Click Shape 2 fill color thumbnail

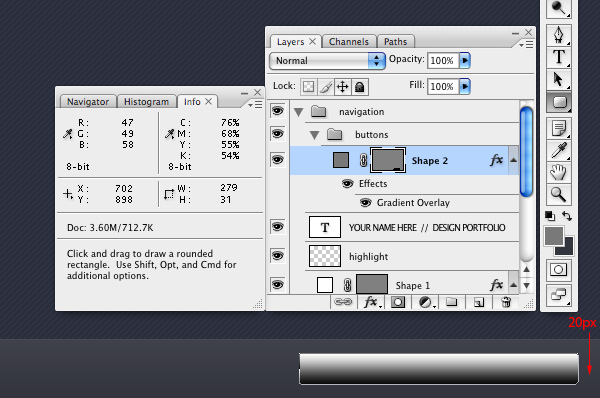pos(341,160)
